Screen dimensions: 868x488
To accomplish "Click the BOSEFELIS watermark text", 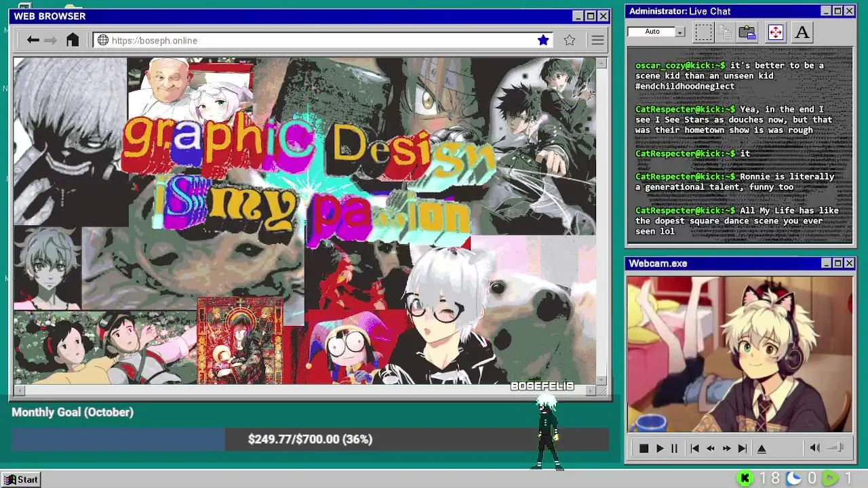I will [542, 386].
